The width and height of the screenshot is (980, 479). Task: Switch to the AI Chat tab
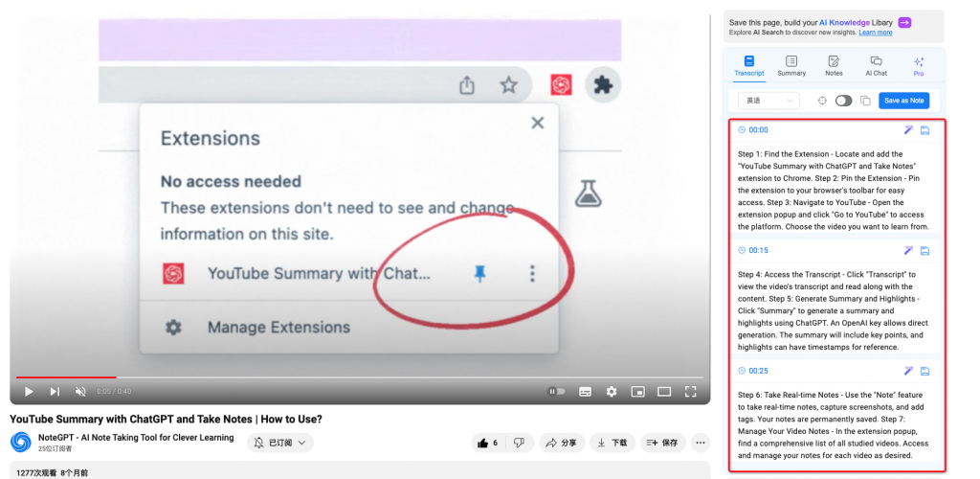pyautogui.click(x=877, y=66)
